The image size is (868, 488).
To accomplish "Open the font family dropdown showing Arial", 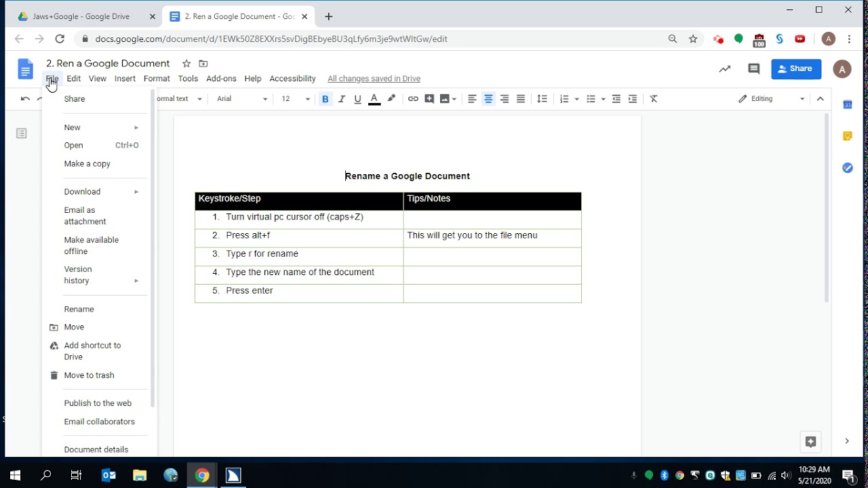I will coord(242,99).
